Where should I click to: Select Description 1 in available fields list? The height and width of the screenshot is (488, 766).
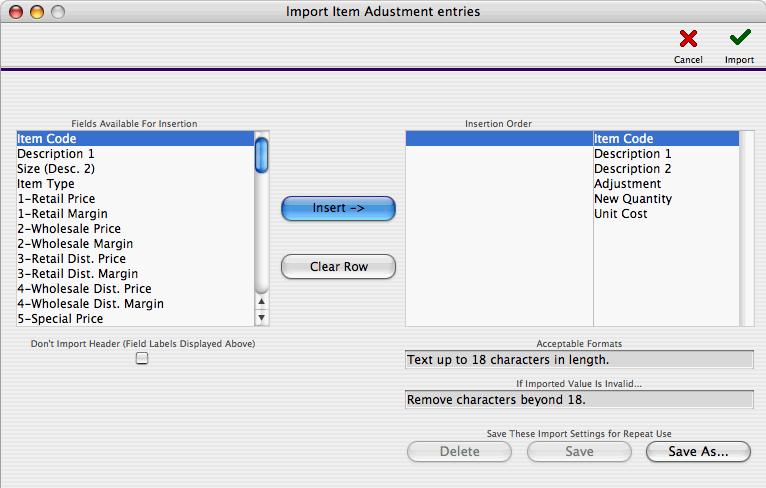(135, 154)
